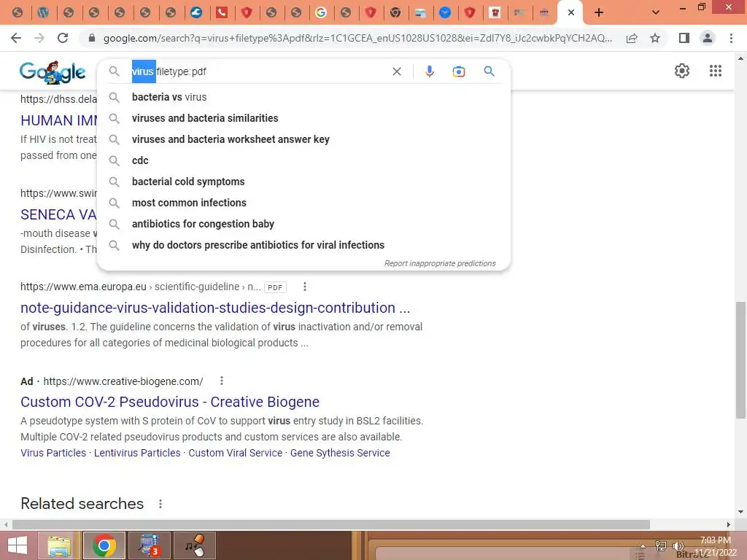This screenshot has width=747, height=560.
Task: Open Custom COV-2 Pseudovirus ad link
Action: coord(170,402)
